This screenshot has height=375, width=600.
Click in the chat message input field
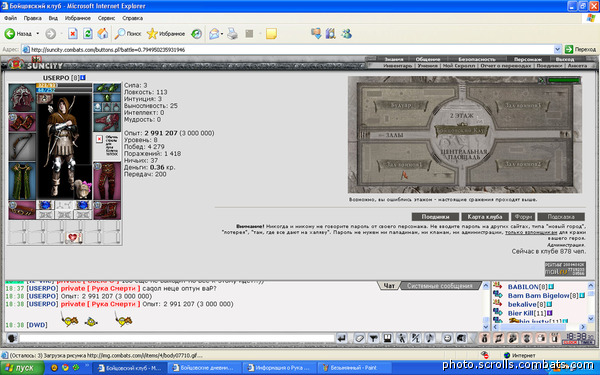click(x=177, y=338)
